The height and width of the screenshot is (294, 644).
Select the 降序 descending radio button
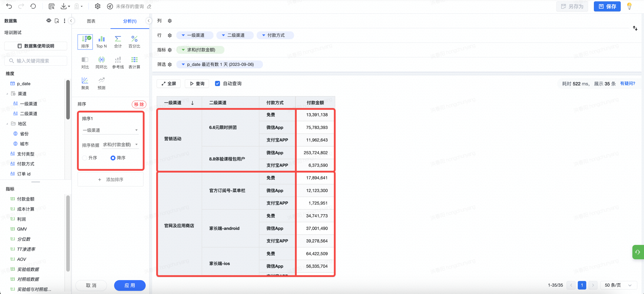[113, 158]
